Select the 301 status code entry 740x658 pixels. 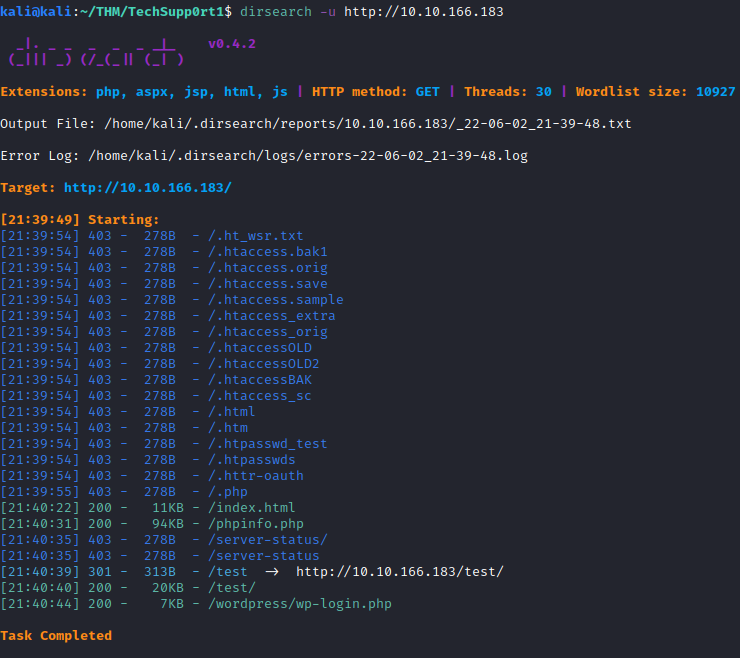pos(100,572)
